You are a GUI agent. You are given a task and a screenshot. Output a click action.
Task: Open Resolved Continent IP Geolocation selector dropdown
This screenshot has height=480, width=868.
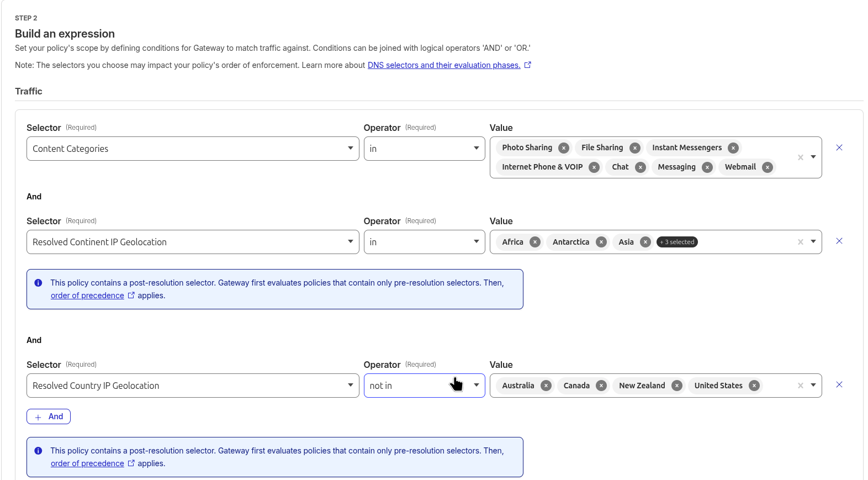pos(193,242)
